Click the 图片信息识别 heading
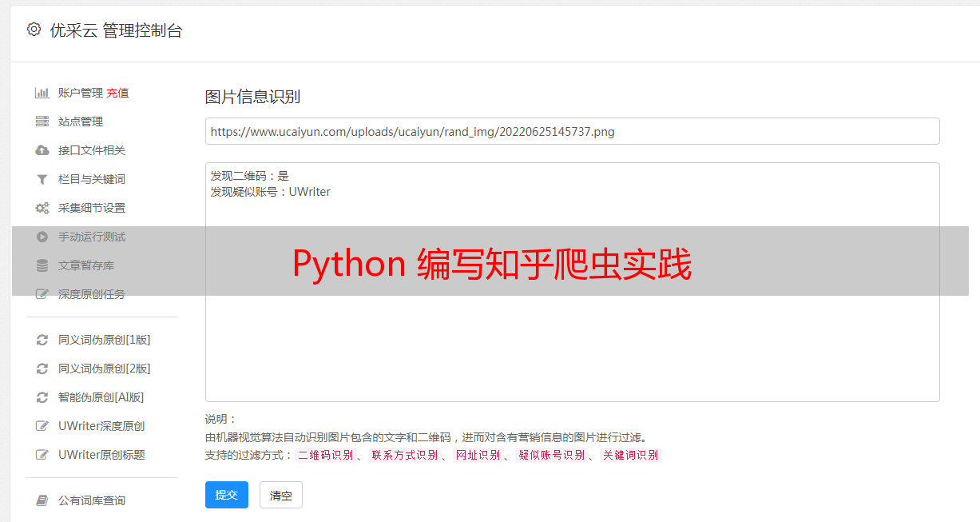The height and width of the screenshot is (522, 980). point(252,97)
